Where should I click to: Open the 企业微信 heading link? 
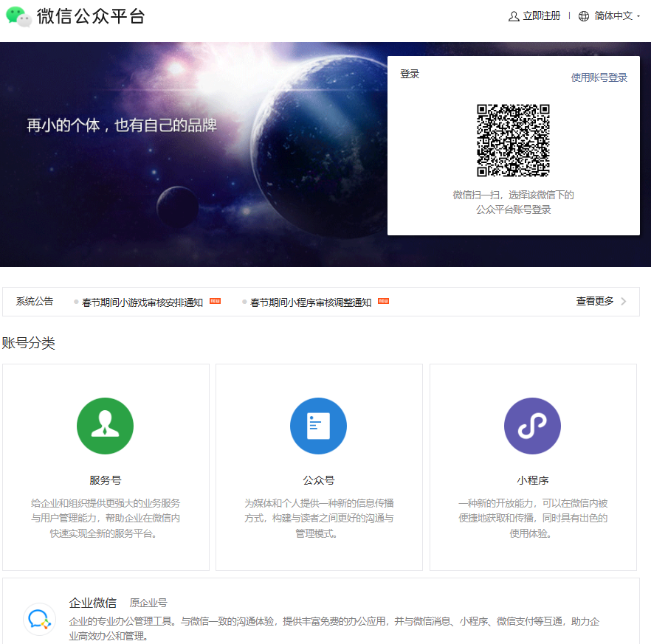pos(92,603)
